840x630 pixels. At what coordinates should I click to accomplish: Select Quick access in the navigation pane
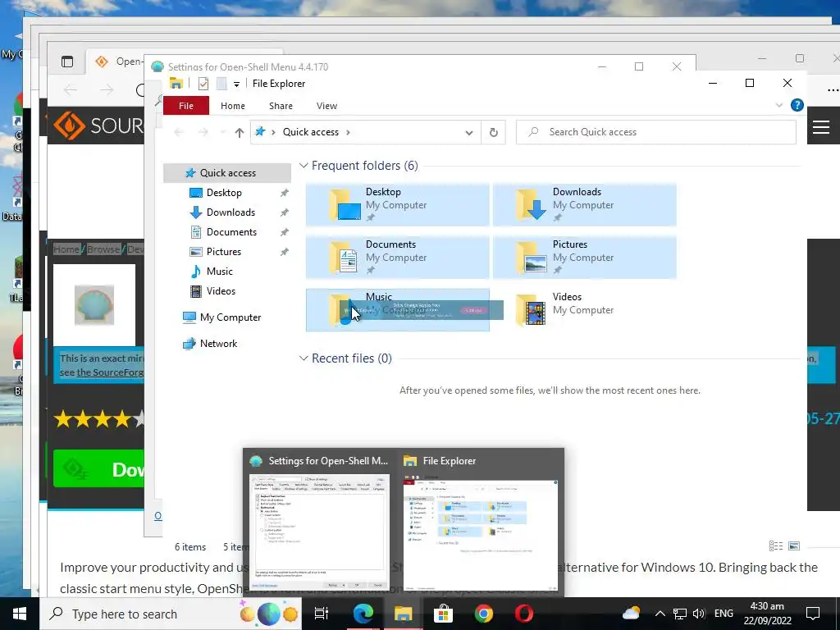(227, 172)
